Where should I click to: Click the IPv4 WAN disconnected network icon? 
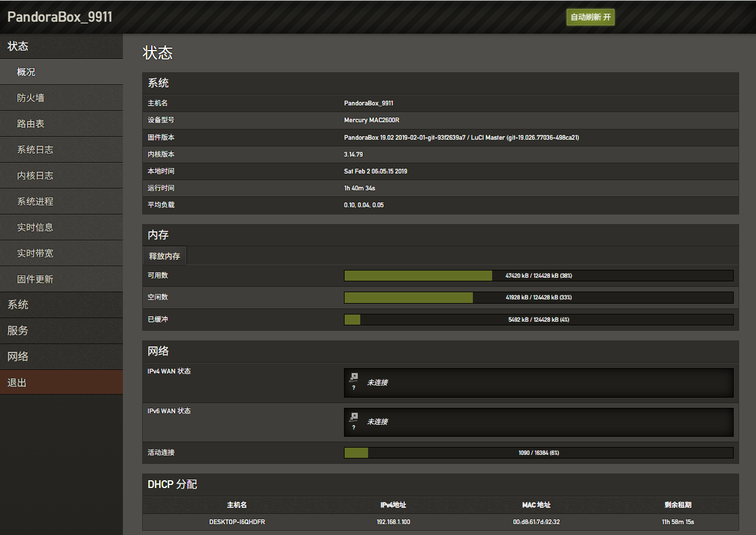[x=354, y=378]
